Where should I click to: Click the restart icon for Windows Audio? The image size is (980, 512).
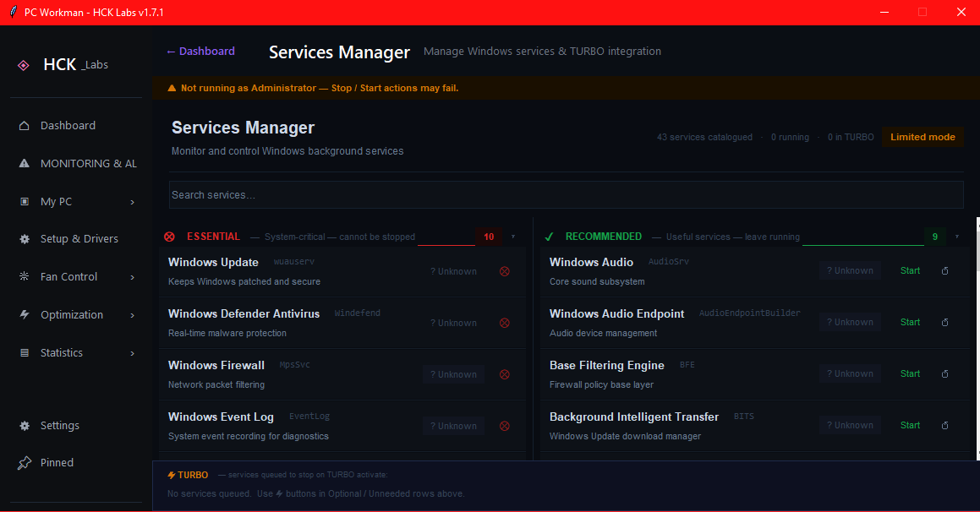945,271
